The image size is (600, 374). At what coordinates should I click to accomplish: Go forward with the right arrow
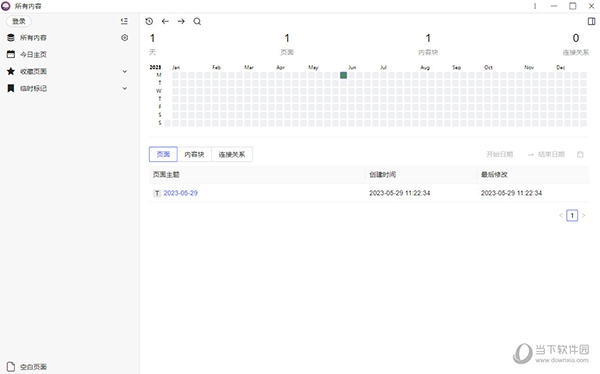coord(181,21)
